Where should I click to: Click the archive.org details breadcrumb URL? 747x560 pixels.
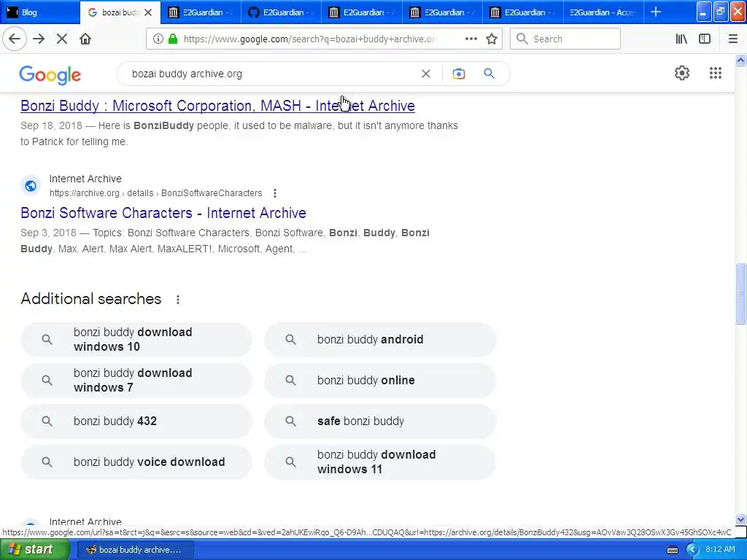coord(156,192)
